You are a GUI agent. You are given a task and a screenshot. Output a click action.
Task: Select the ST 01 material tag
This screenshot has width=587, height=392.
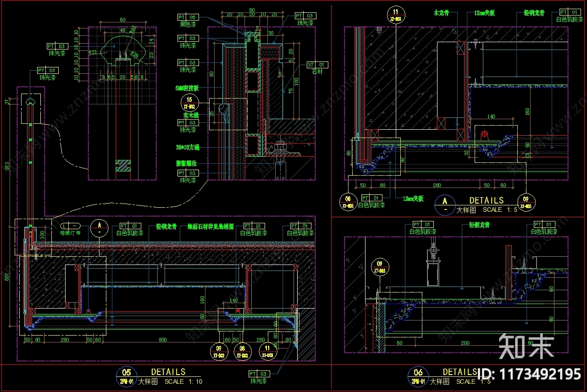(x=317, y=65)
